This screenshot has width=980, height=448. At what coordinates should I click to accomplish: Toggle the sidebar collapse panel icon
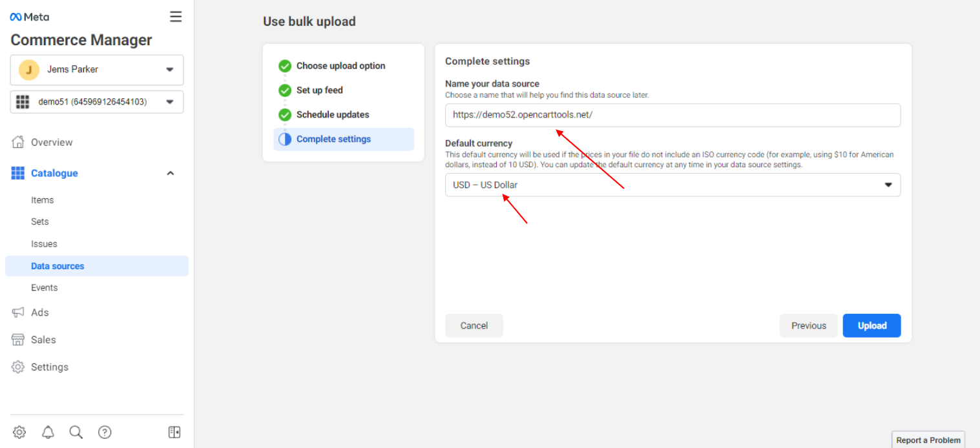point(174,433)
